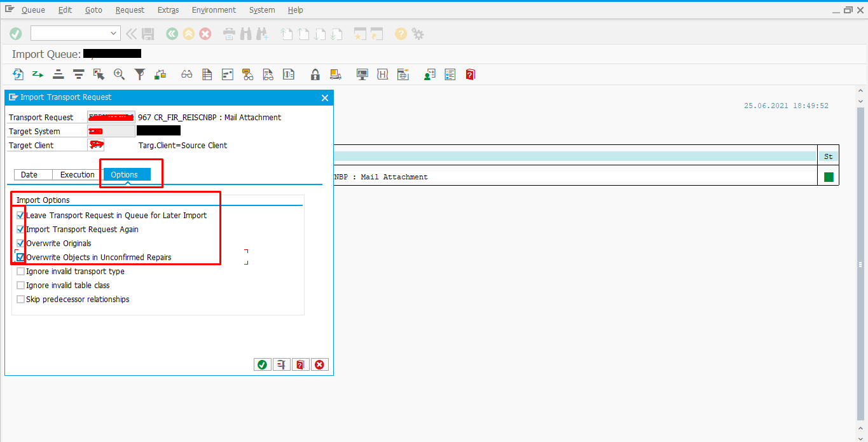Click the sort descending icon
Screen dimensions: 868x442
coord(79,74)
